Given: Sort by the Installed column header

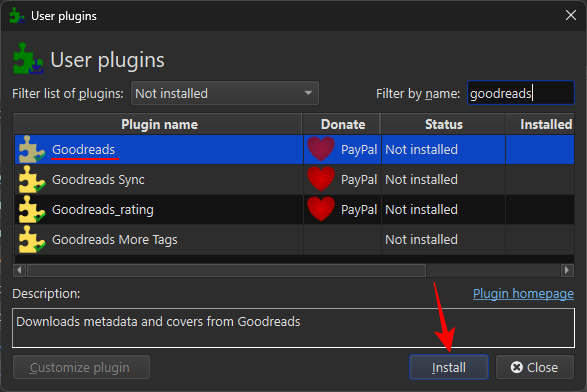Looking at the screenshot, I should [x=540, y=124].
